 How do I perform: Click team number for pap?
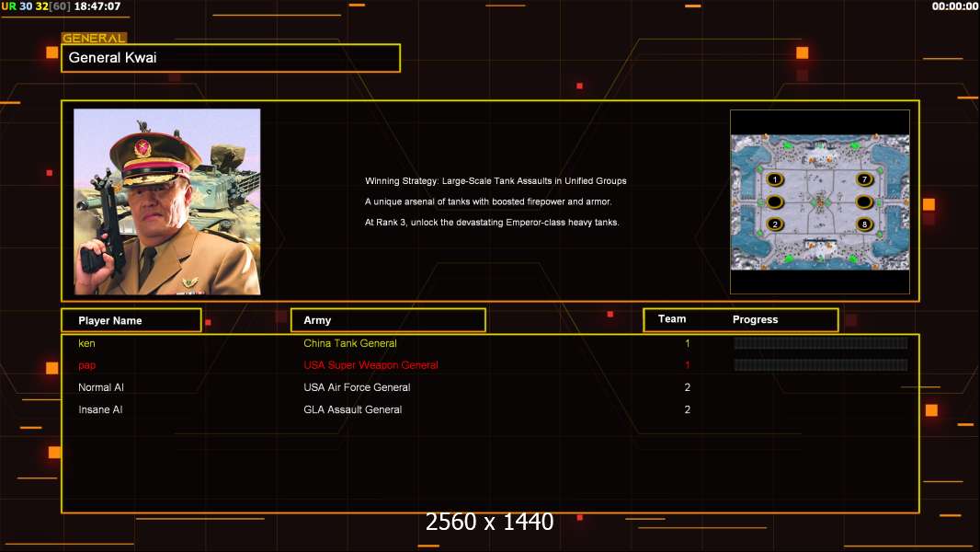pyautogui.click(x=688, y=365)
